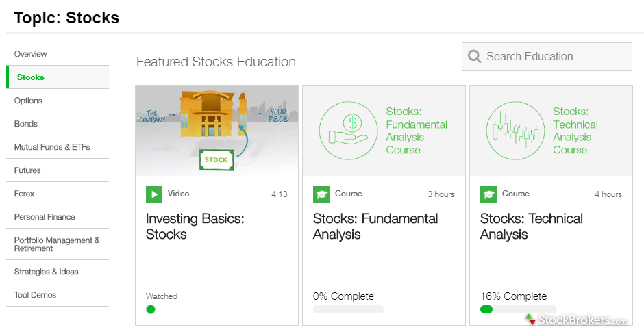
Task: Select Options in the sidebar
Action: pyautogui.click(x=28, y=101)
